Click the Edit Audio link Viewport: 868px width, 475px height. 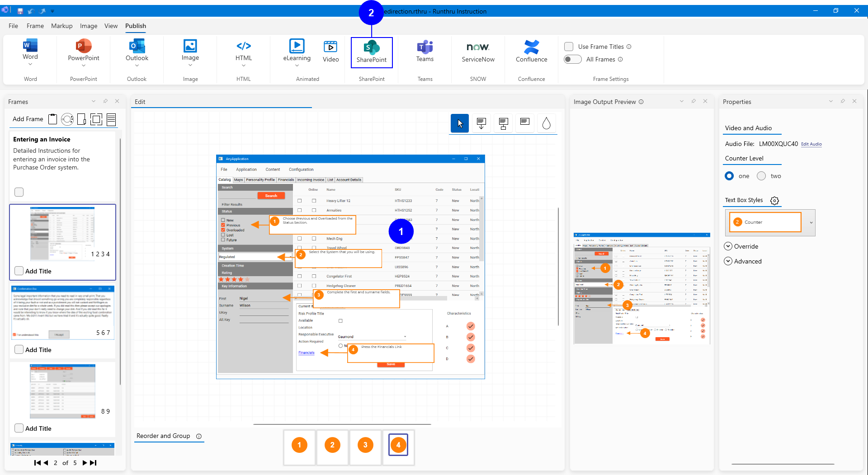click(x=811, y=144)
